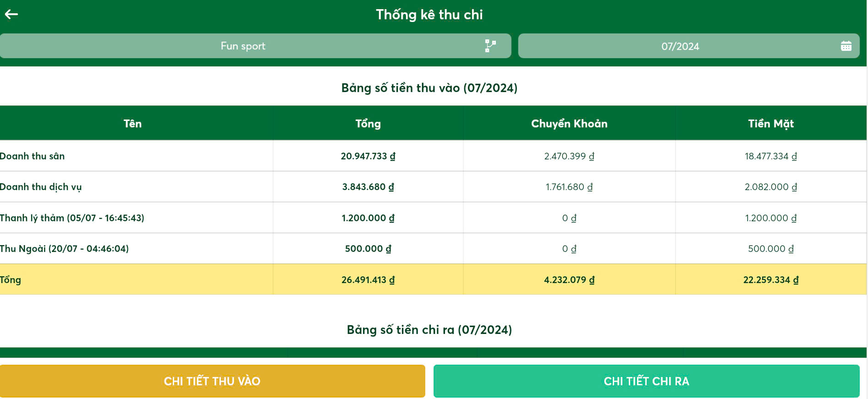Click total value 3.843.680 đ
This screenshot has height=399, width=868.
coord(368,187)
